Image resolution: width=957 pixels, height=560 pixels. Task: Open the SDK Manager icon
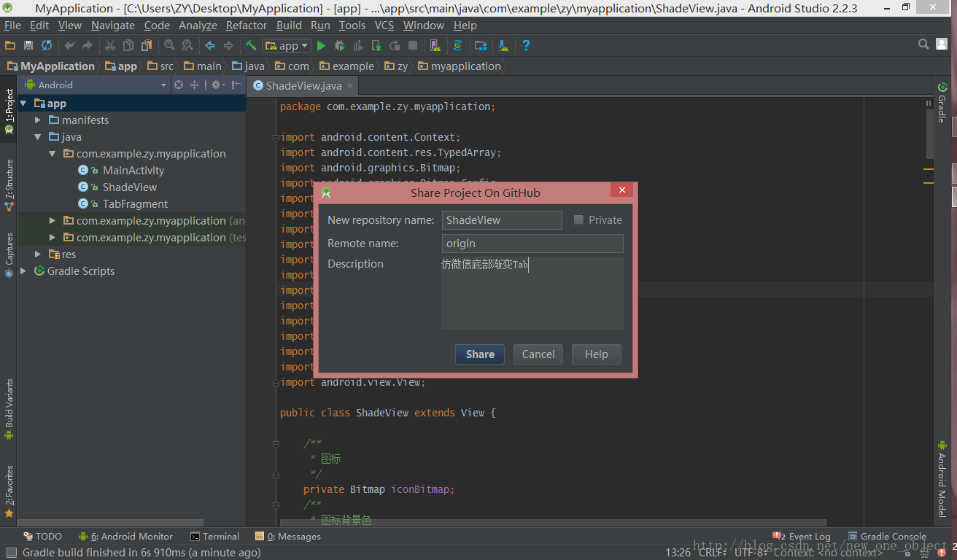tap(503, 45)
